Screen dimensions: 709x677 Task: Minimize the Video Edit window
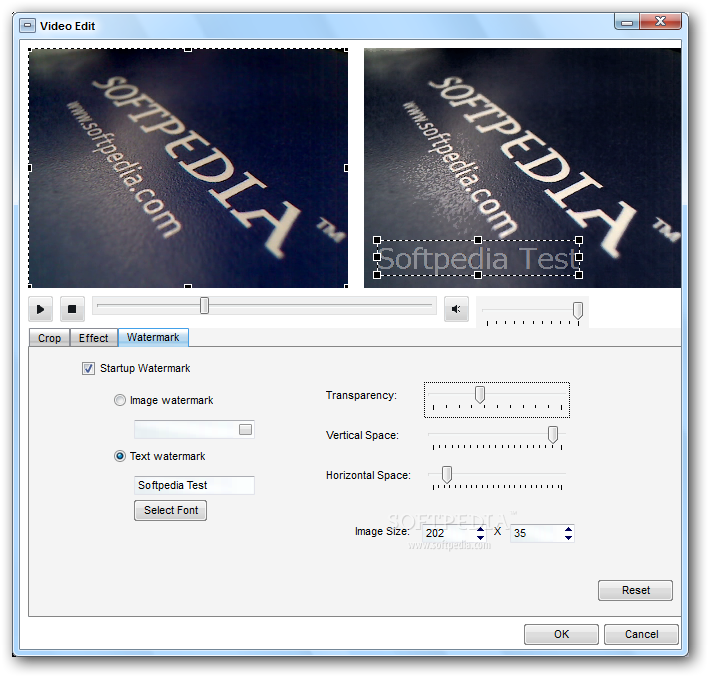pyautogui.click(x=627, y=21)
